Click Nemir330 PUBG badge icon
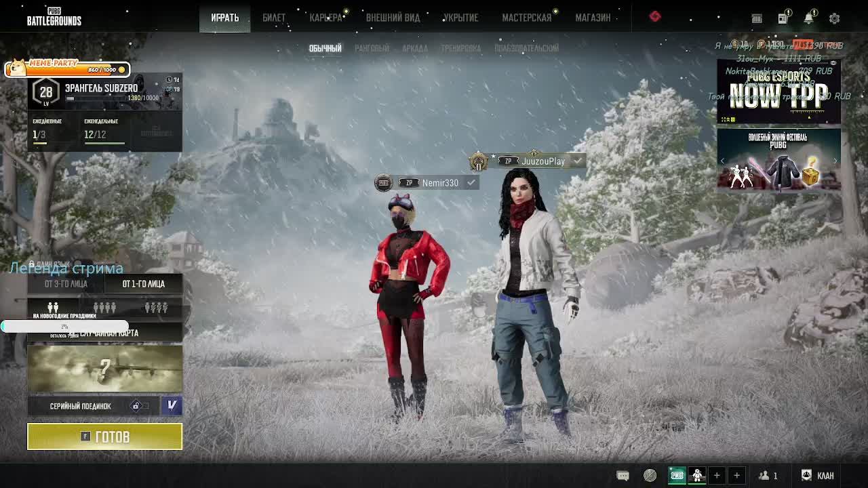The width and height of the screenshot is (868, 488). tap(383, 183)
